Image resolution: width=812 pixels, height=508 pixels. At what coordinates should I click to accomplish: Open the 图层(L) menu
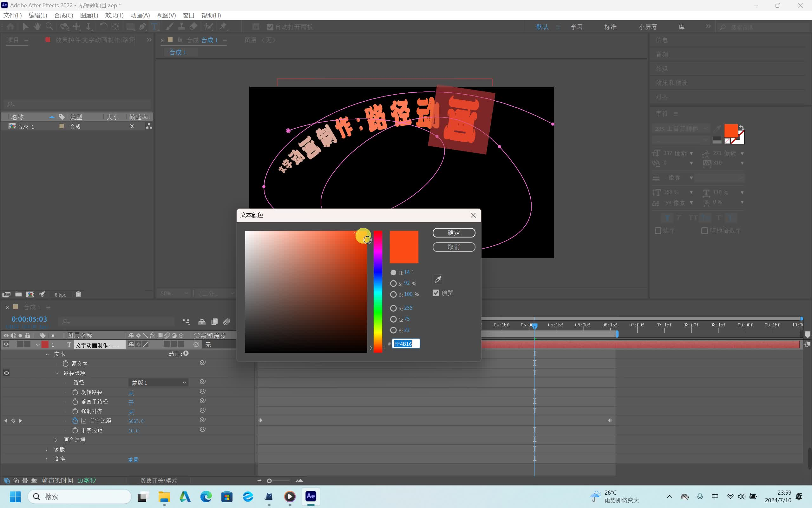coord(89,16)
